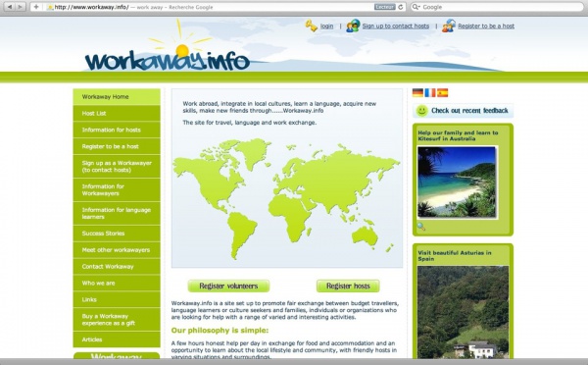
Task: Reload page using the refresh icon
Action: pos(401,7)
